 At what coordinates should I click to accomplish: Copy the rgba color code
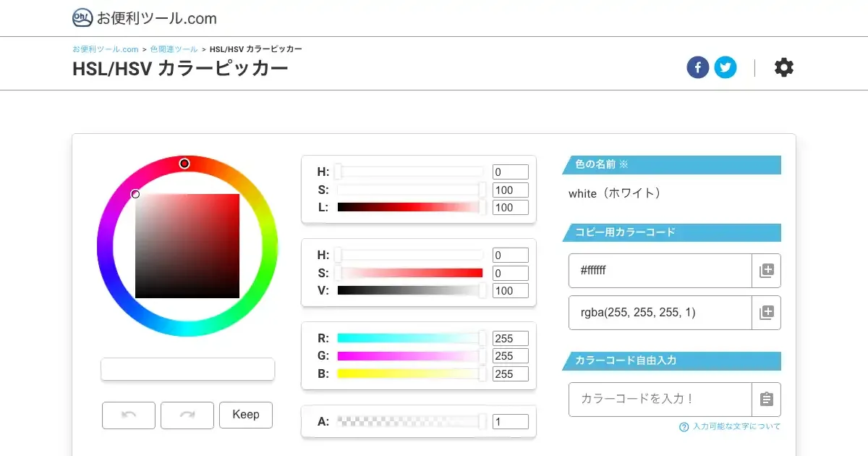pos(766,313)
